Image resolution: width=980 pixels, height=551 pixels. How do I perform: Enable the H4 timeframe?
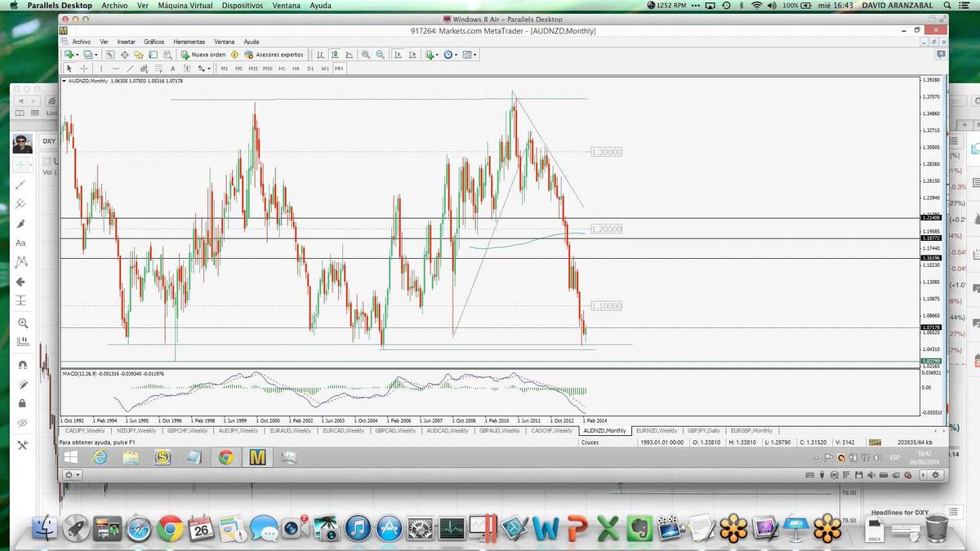(296, 69)
